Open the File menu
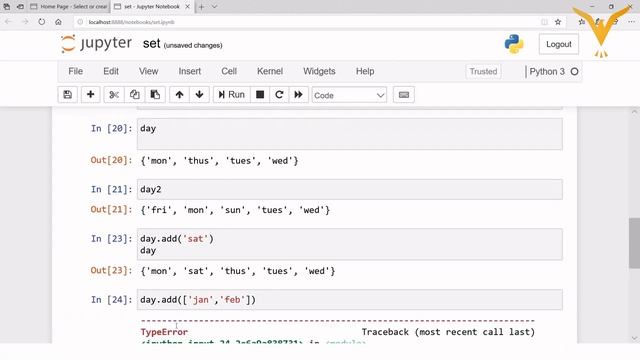Screen dimensions: 640x360 (76, 71)
